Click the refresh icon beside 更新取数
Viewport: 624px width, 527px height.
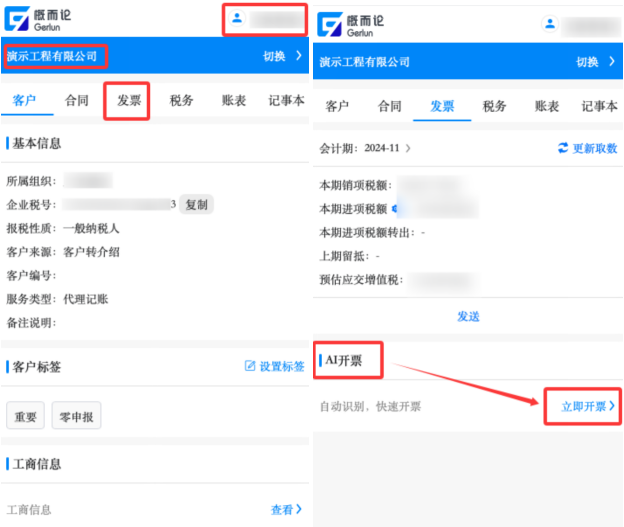point(562,148)
